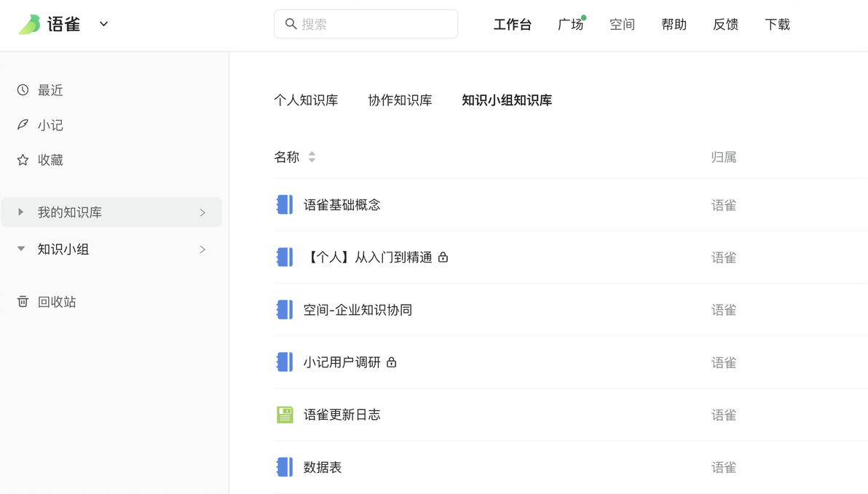This screenshot has width=868, height=494.
Task: Click the Yuque bird logo
Action: pyautogui.click(x=29, y=24)
